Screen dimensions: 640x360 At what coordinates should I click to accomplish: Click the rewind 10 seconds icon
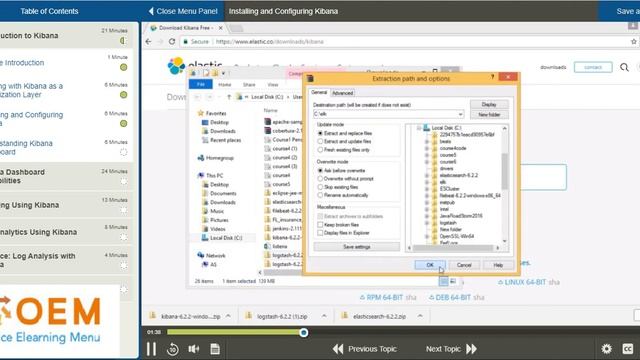pos(173,349)
